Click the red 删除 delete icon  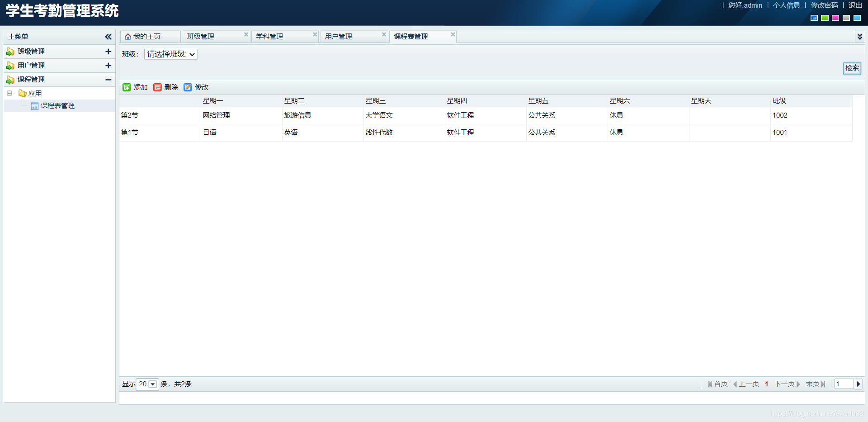point(157,87)
